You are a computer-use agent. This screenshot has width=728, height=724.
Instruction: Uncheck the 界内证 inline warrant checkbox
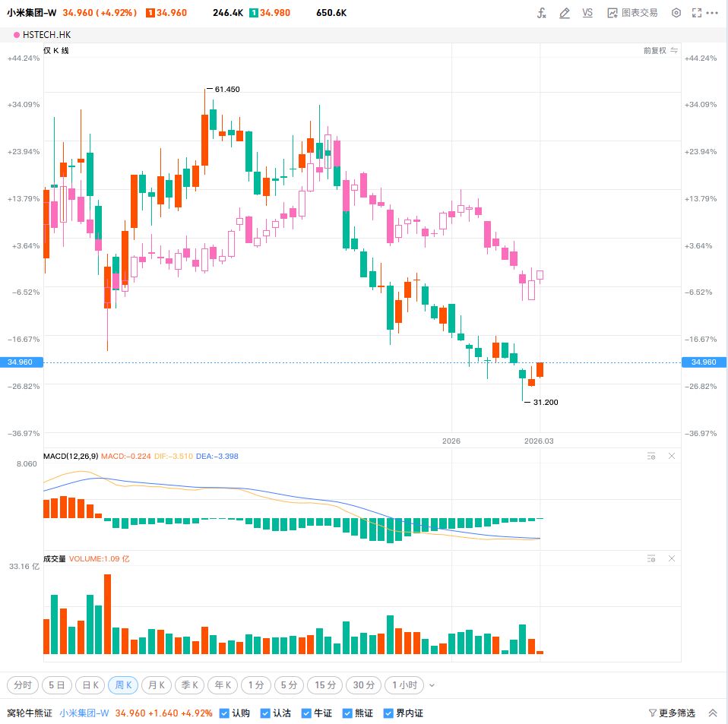[388, 713]
